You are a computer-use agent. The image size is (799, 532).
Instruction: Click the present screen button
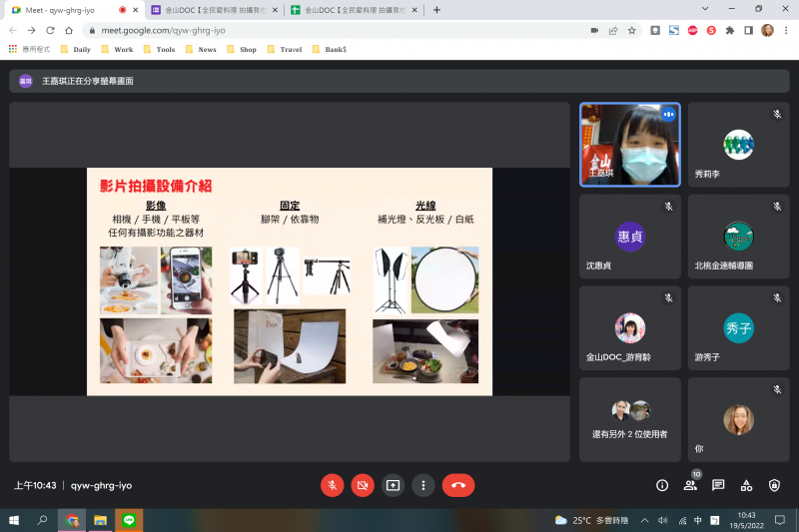coord(393,485)
